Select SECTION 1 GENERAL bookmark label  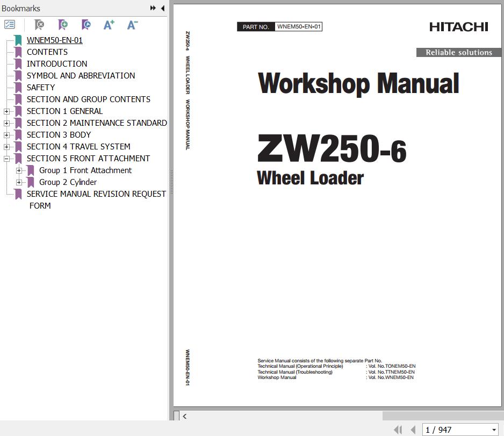[64, 111]
